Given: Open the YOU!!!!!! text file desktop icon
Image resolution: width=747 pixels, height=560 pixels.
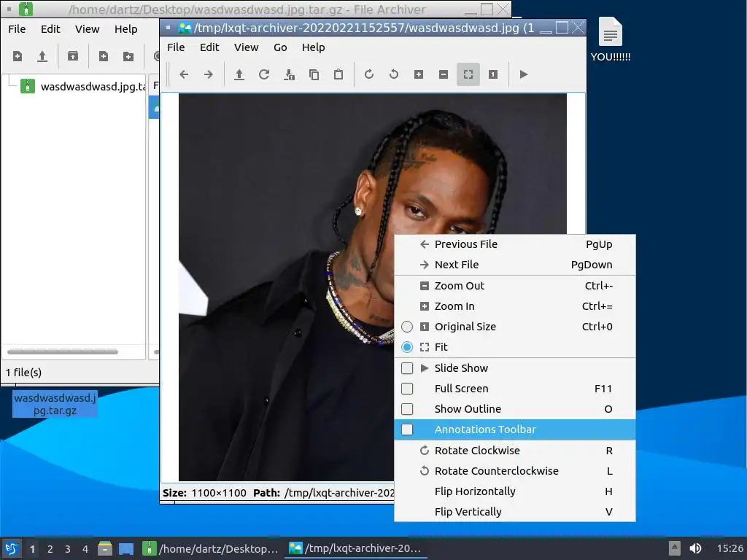Looking at the screenshot, I should tap(611, 39).
